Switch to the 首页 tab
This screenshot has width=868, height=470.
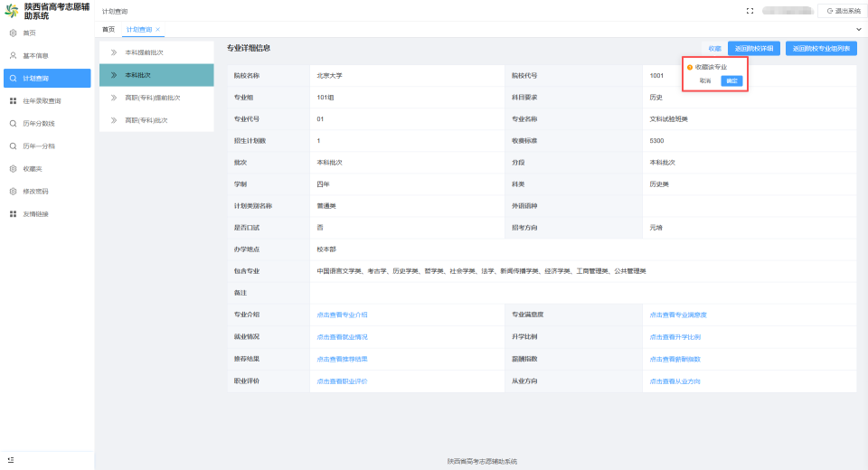click(x=108, y=29)
